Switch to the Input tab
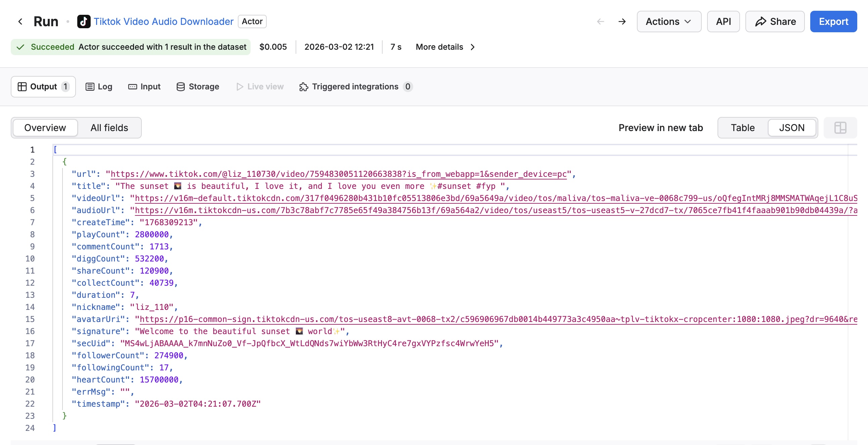Image resolution: width=868 pixels, height=445 pixels. (x=144, y=87)
